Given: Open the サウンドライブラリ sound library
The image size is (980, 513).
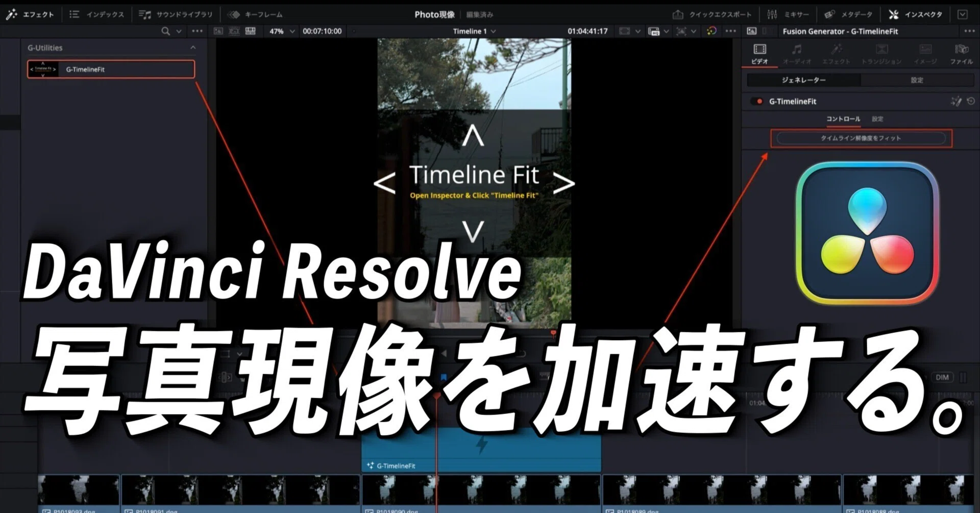Looking at the screenshot, I should click(x=176, y=14).
